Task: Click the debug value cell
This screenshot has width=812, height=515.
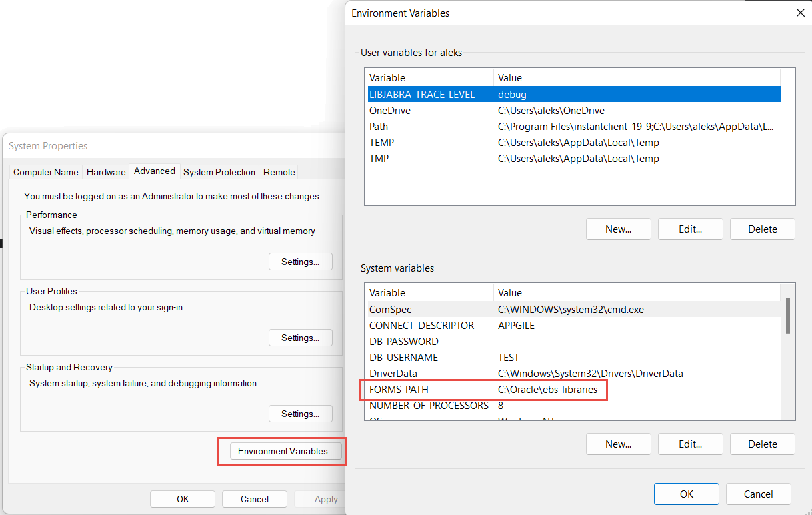Action: (x=512, y=95)
